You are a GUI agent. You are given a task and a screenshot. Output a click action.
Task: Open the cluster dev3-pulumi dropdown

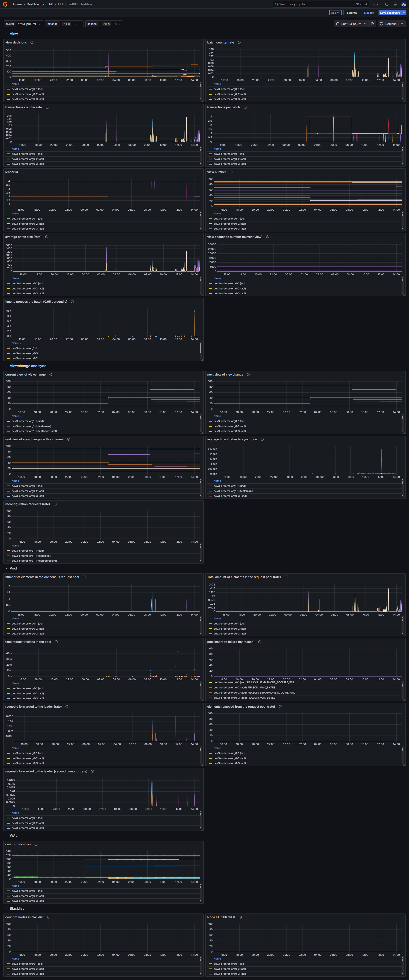[x=29, y=24]
